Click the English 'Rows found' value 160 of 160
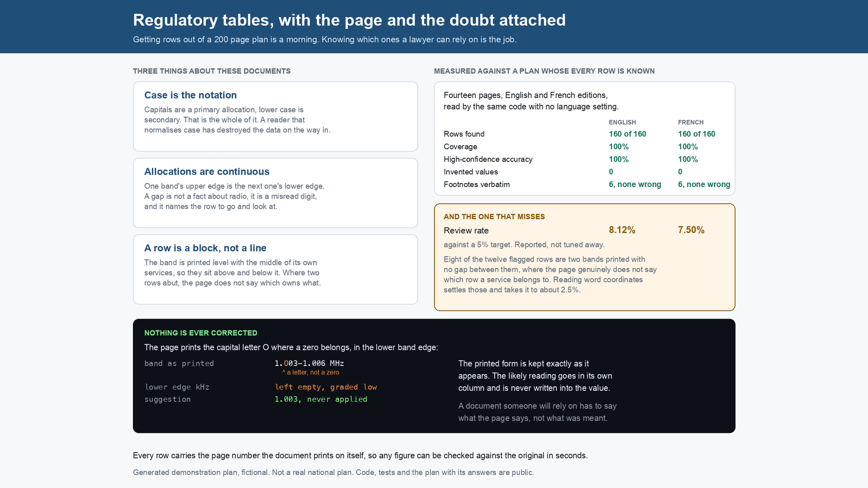868x488 pixels. [x=627, y=134]
